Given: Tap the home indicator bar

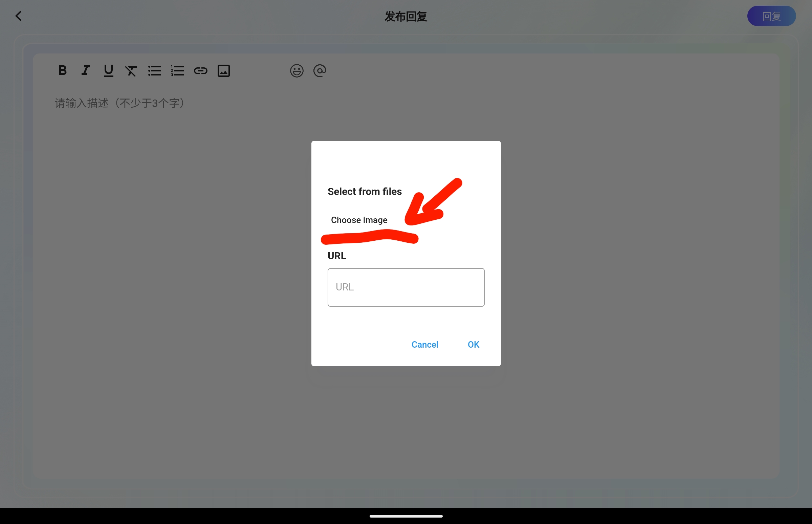Looking at the screenshot, I should 406,516.
